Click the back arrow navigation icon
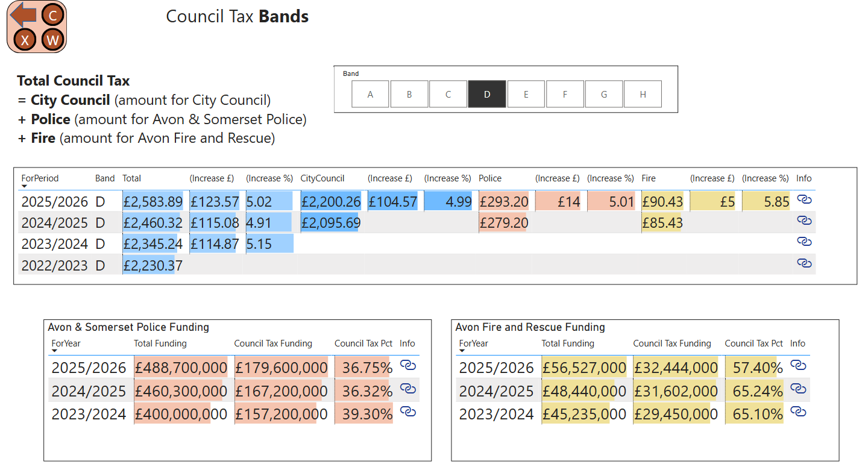 tap(22, 14)
